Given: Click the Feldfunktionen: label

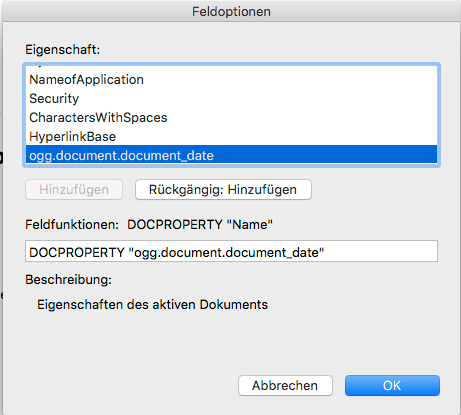Looking at the screenshot, I should 72,224.
